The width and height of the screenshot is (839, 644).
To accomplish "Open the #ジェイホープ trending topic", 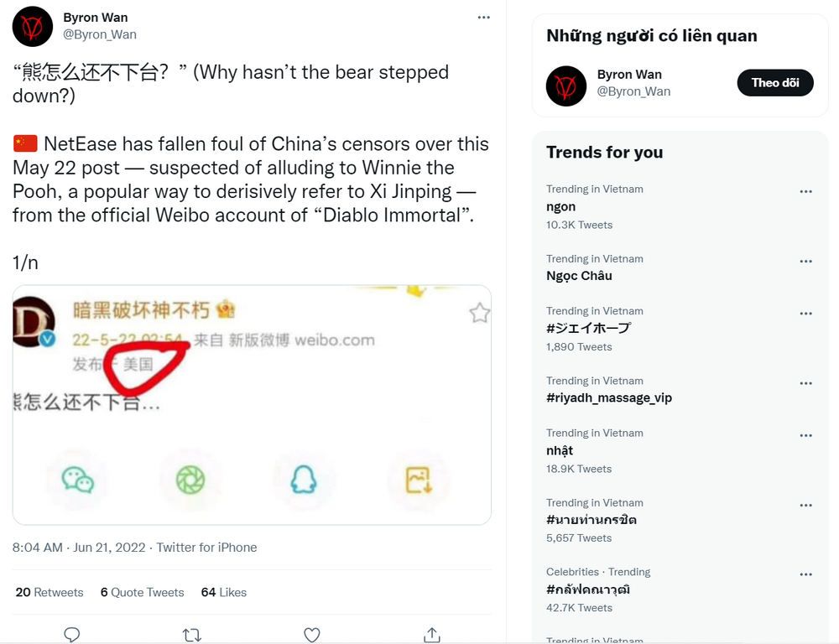I will 589,328.
